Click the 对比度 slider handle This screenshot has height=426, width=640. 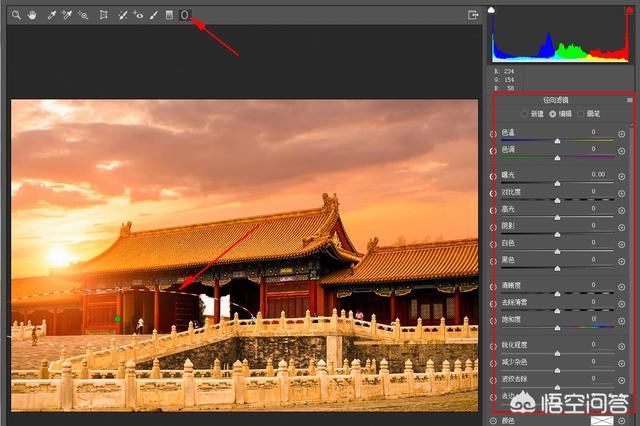[x=557, y=200]
